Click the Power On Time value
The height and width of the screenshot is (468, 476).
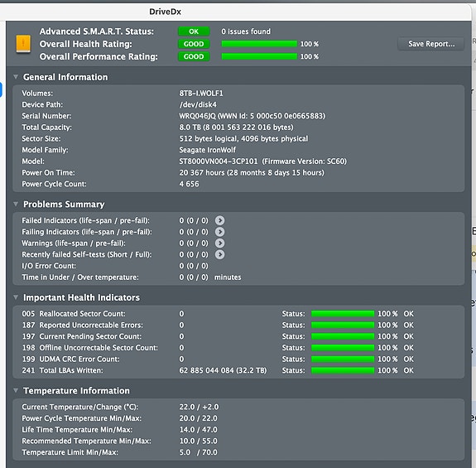tap(252, 173)
